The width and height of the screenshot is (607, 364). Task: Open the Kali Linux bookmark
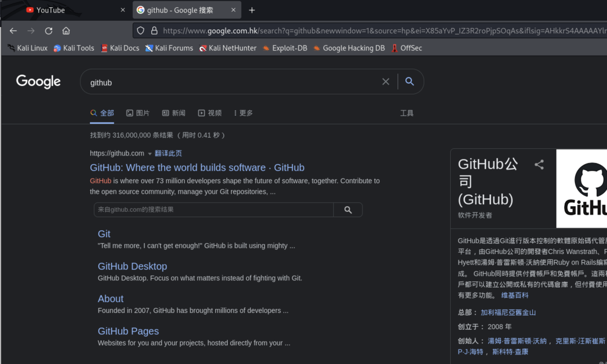(28, 48)
